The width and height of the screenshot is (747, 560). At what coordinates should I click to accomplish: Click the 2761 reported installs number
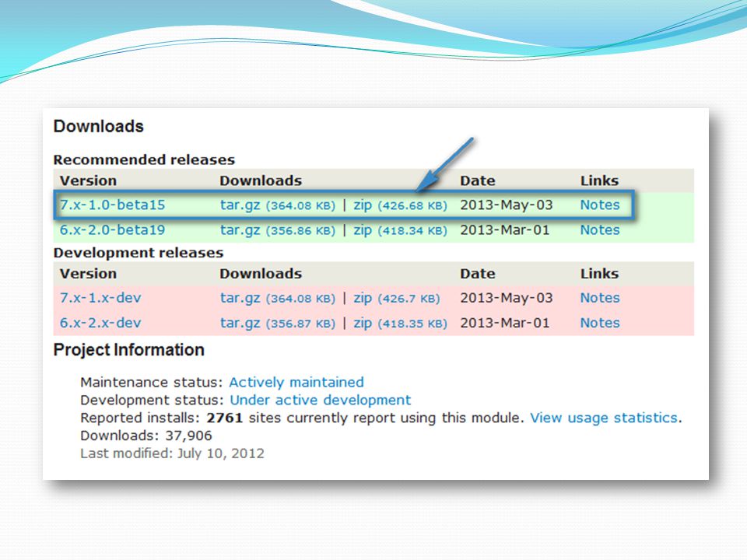coord(224,418)
